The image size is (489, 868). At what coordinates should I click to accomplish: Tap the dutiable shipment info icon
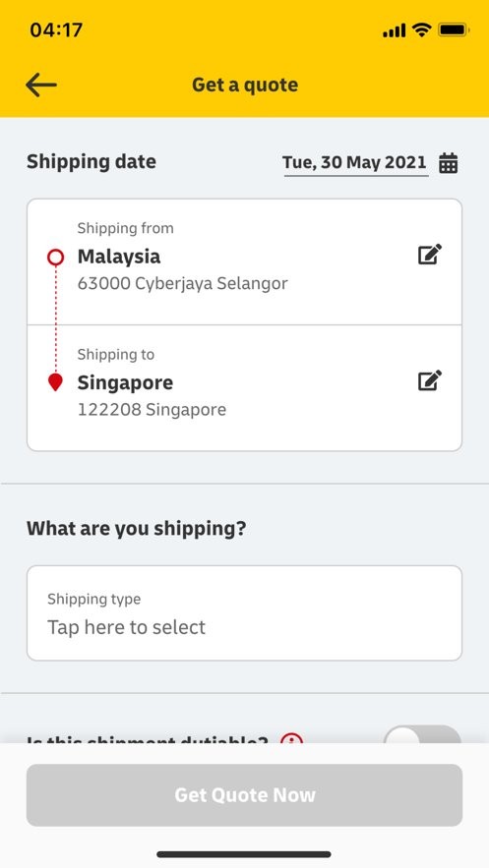(x=292, y=738)
